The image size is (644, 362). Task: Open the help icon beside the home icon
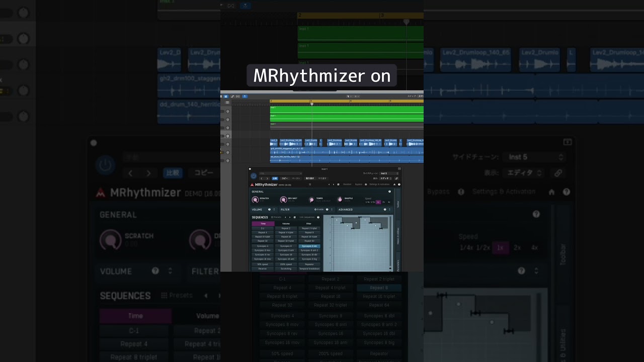pos(399,185)
